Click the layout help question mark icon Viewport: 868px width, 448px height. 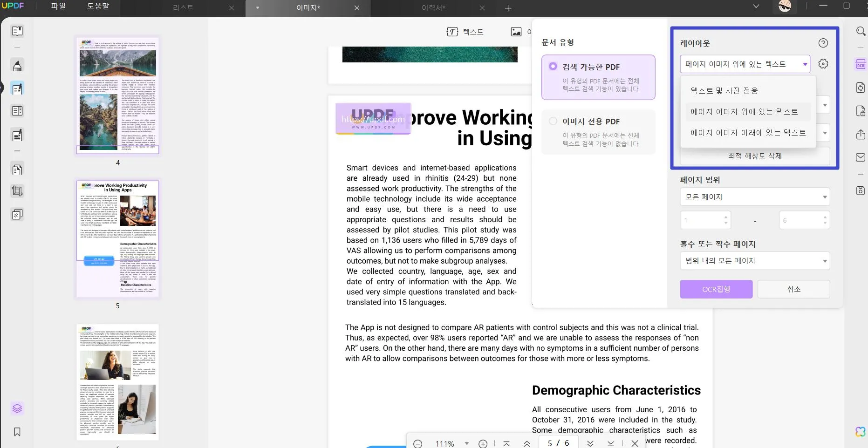click(x=823, y=43)
